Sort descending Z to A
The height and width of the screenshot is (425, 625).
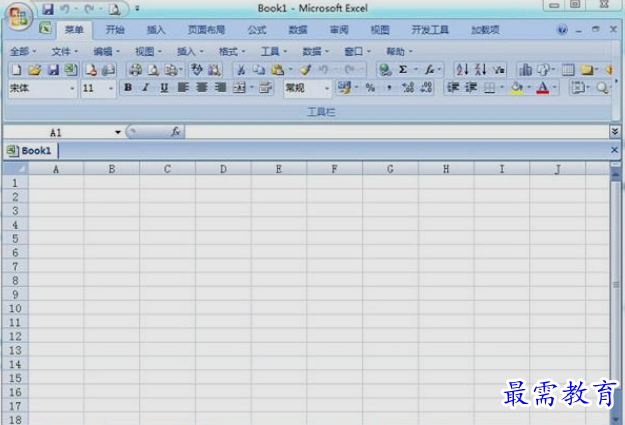(481, 70)
